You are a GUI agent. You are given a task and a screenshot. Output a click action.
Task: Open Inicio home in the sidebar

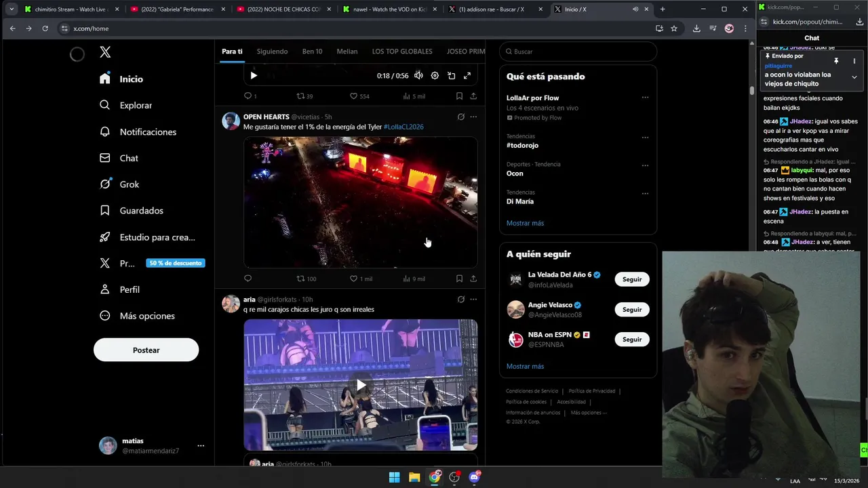[x=121, y=79]
